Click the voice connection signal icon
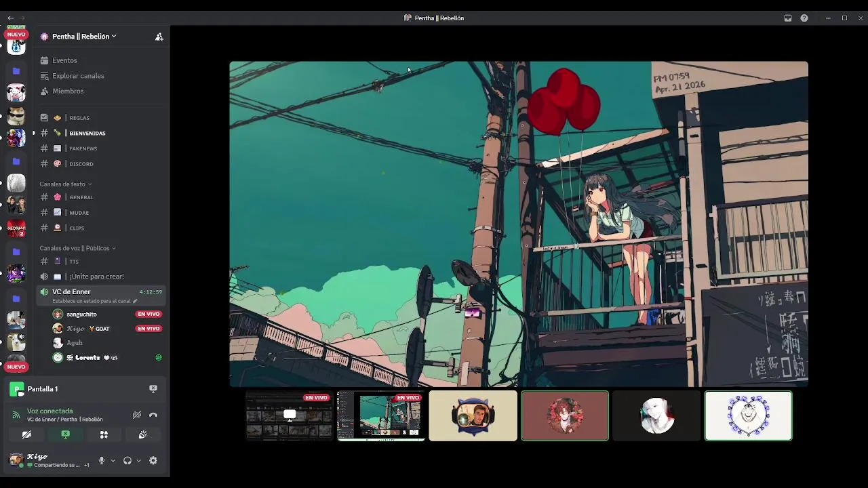Image resolution: width=868 pixels, height=488 pixels. pyautogui.click(x=16, y=415)
